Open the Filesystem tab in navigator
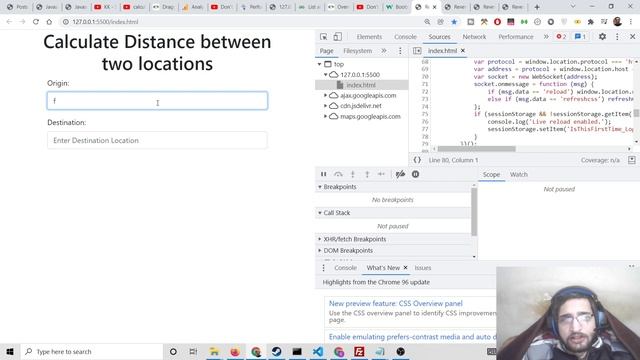The width and height of the screenshot is (640, 360). coord(358,51)
